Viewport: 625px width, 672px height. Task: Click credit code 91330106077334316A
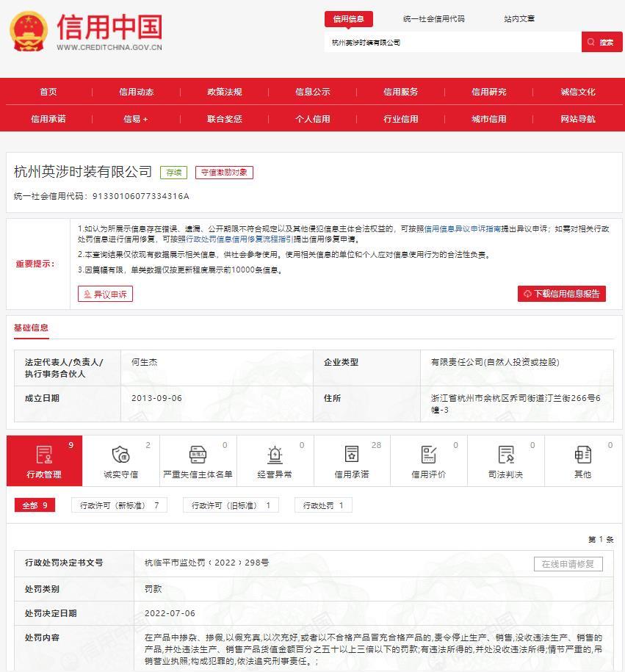(x=141, y=196)
